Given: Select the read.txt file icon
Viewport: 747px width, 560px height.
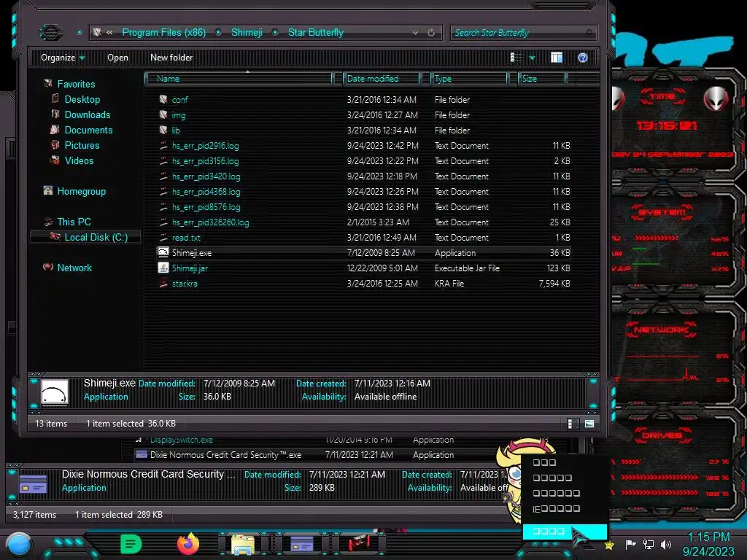Looking at the screenshot, I should (163, 237).
